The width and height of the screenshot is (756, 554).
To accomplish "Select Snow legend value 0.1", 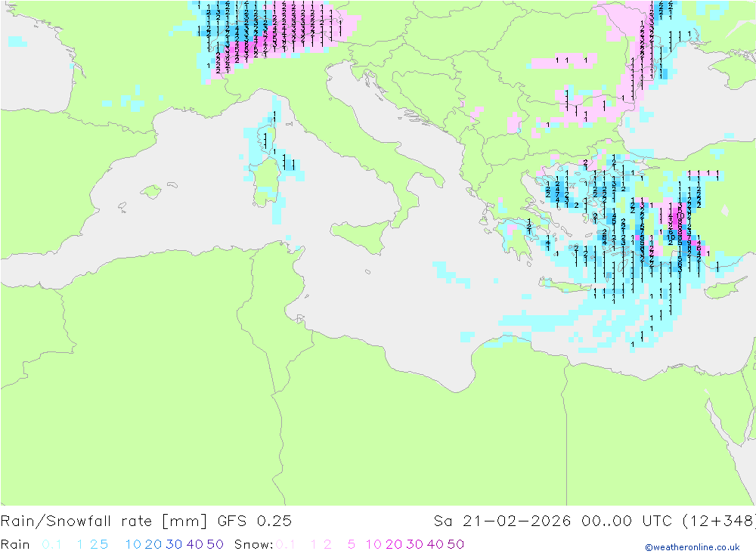I will click(286, 544).
